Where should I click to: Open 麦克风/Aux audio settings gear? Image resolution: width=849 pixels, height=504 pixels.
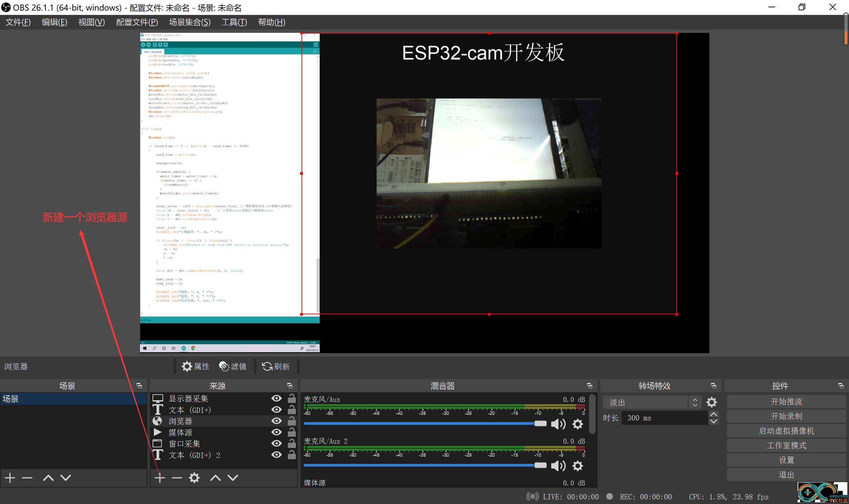(578, 424)
